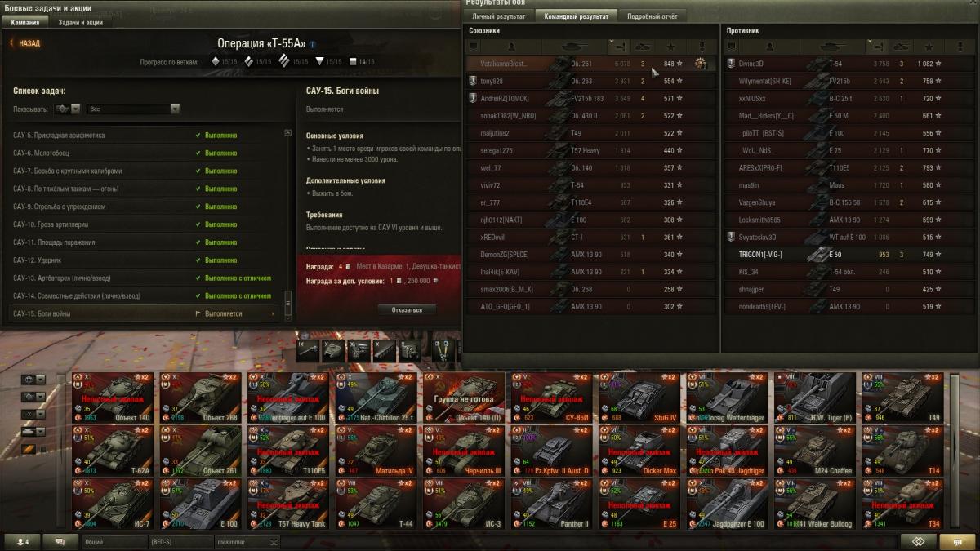The image size is (980, 551).
Task: Select the ИС-7 tank card
Action: tap(112, 504)
